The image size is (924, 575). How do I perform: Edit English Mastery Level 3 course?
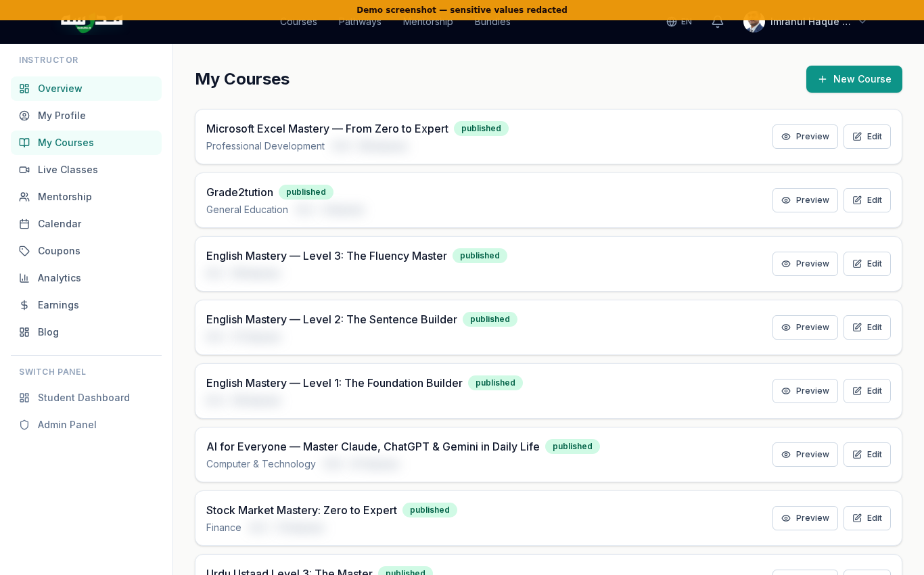[867, 264]
